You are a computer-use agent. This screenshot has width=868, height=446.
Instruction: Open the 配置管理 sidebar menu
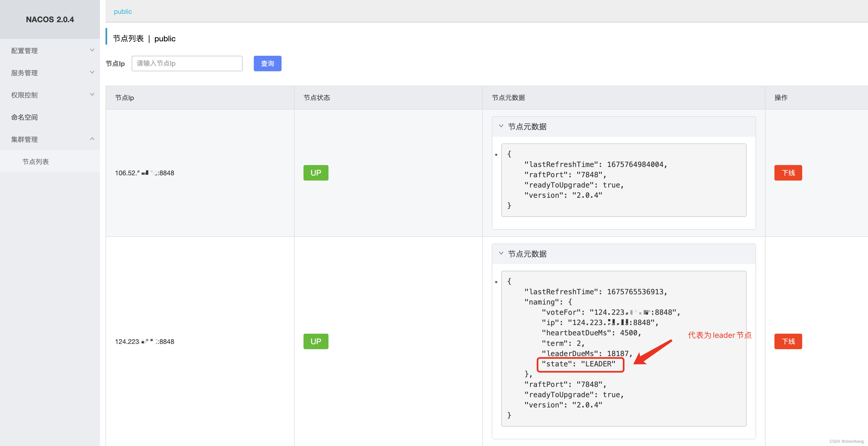pos(24,51)
